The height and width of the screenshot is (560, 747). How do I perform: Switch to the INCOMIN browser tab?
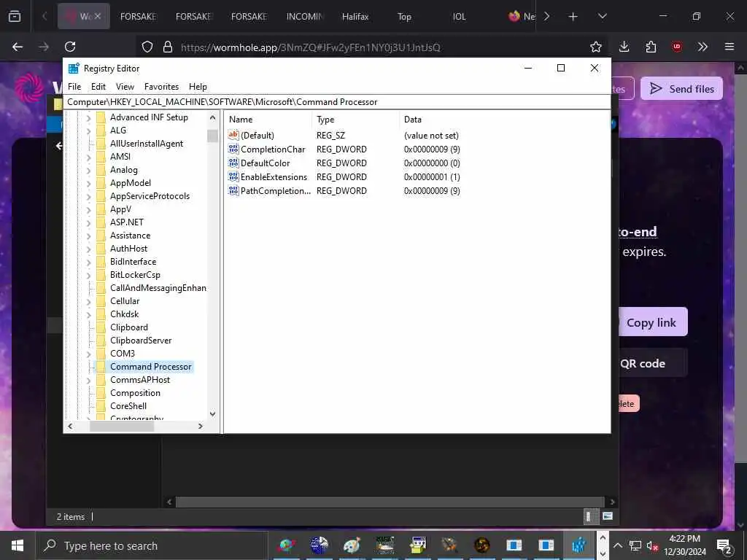coord(304,17)
